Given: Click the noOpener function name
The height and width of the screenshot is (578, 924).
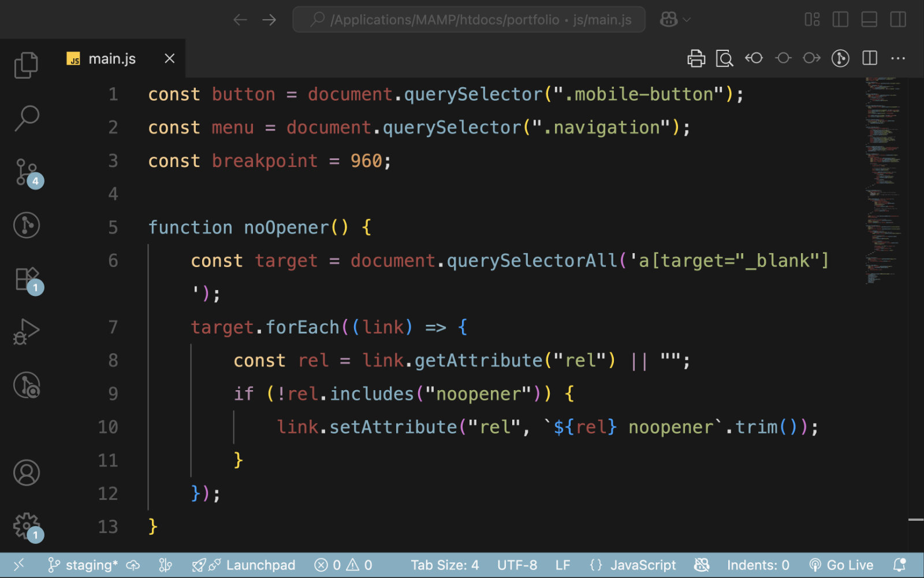Looking at the screenshot, I should (x=286, y=227).
